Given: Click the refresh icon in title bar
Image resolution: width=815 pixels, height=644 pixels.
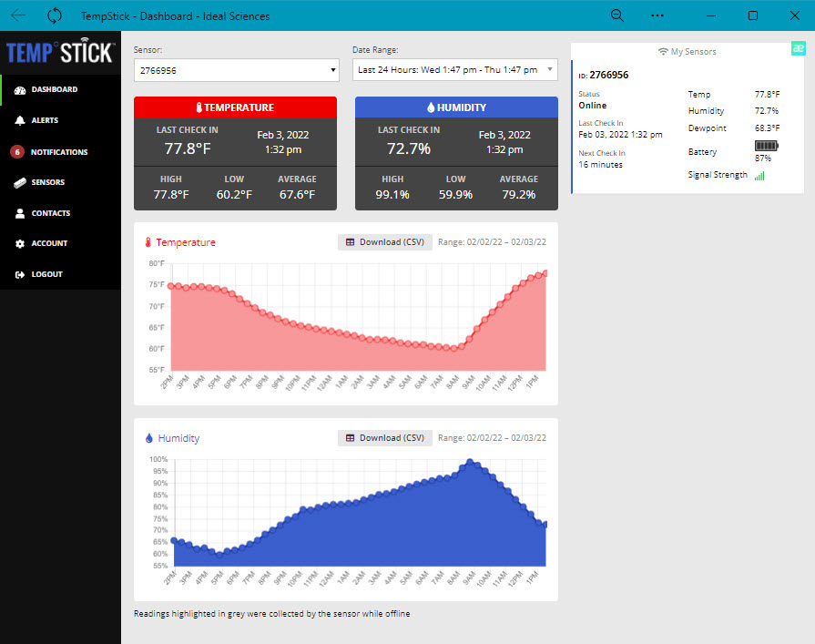Looking at the screenshot, I should 55,15.
